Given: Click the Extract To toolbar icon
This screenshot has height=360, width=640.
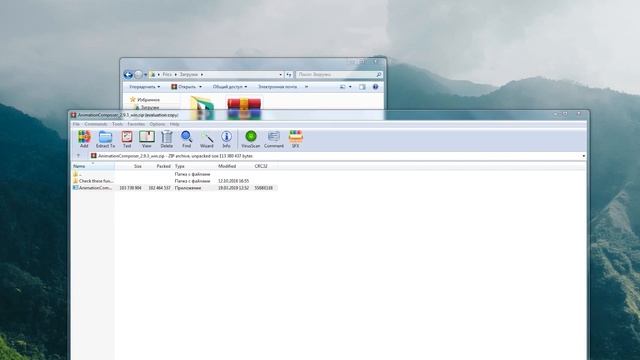Looking at the screenshot, I should [x=105, y=139].
